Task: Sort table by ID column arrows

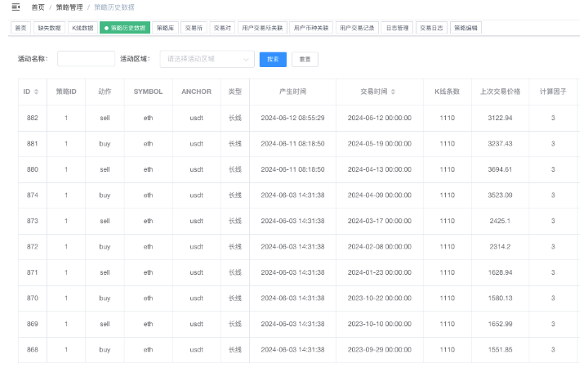Action: coord(37,92)
